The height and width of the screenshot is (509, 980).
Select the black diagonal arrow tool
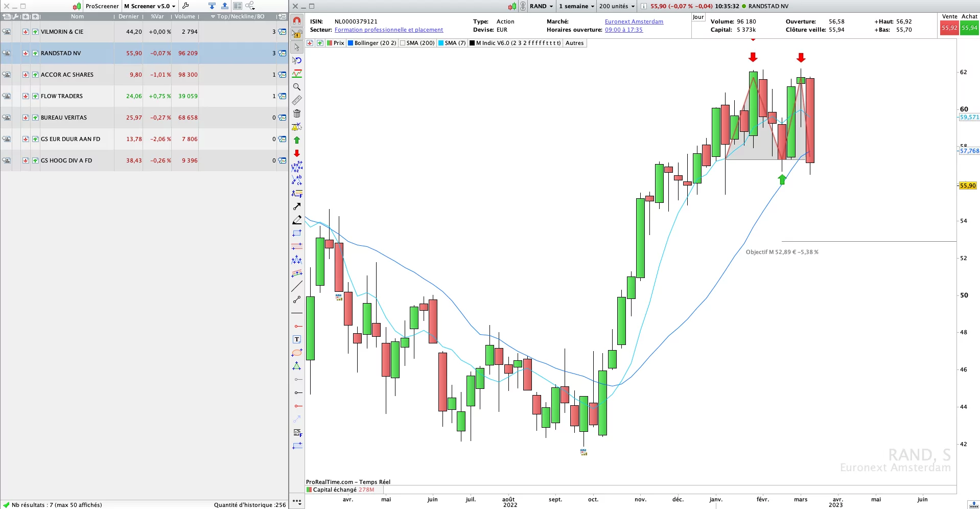(297, 206)
